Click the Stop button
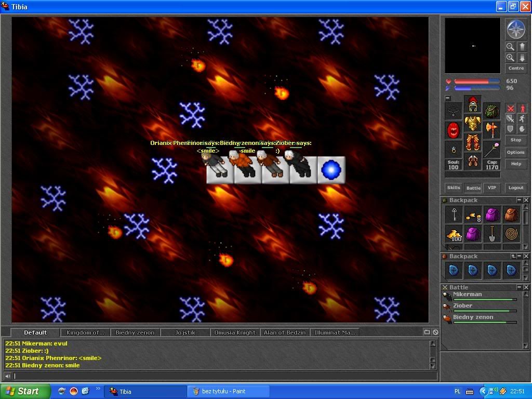This screenshot has width=532, height=399. tap(516, 140)
